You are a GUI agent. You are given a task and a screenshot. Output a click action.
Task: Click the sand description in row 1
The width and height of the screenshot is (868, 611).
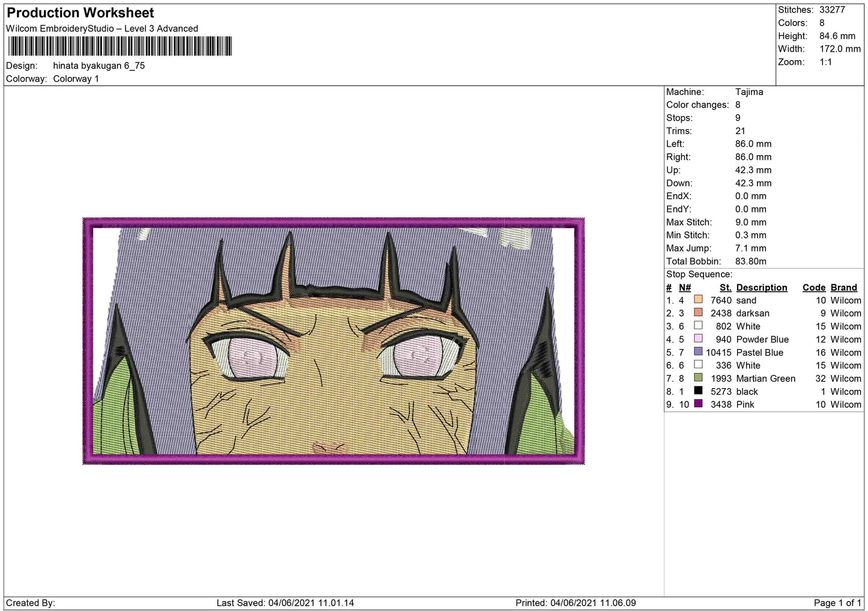[746, 300]
